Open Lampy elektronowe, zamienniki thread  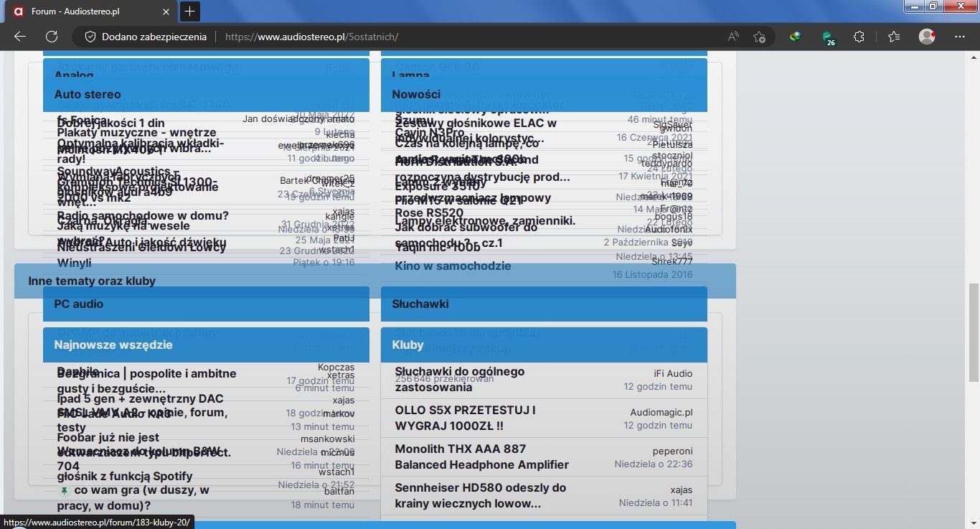point(485,220)
